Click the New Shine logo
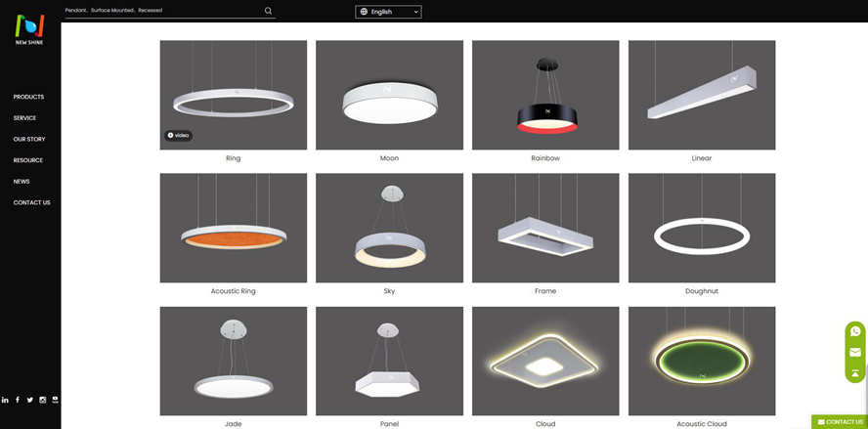This screenshot has height=429, width=868. pos(29,29)
